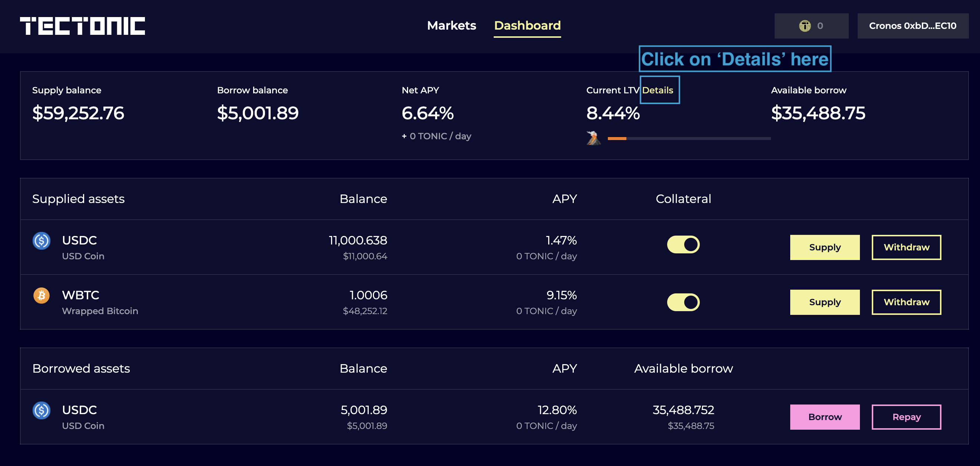
Task: Click Available borrow value $35,488.75 in summary
Action: [x=818, y=113]
